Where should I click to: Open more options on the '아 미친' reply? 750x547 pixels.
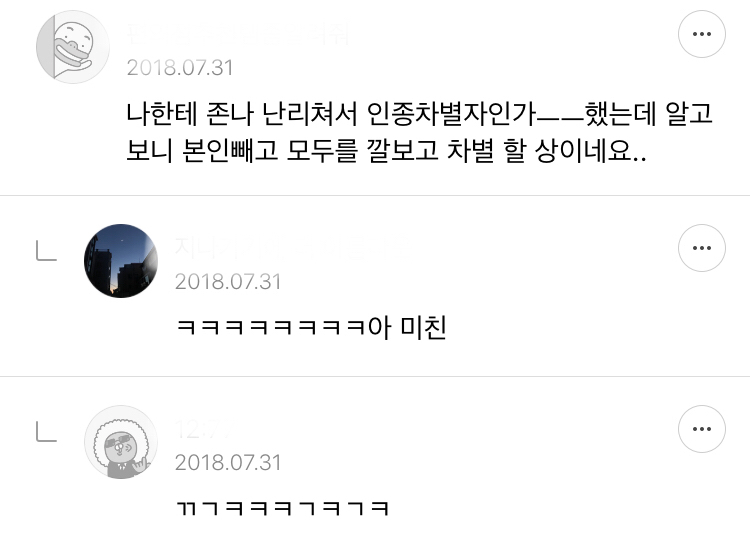(702, 248)
